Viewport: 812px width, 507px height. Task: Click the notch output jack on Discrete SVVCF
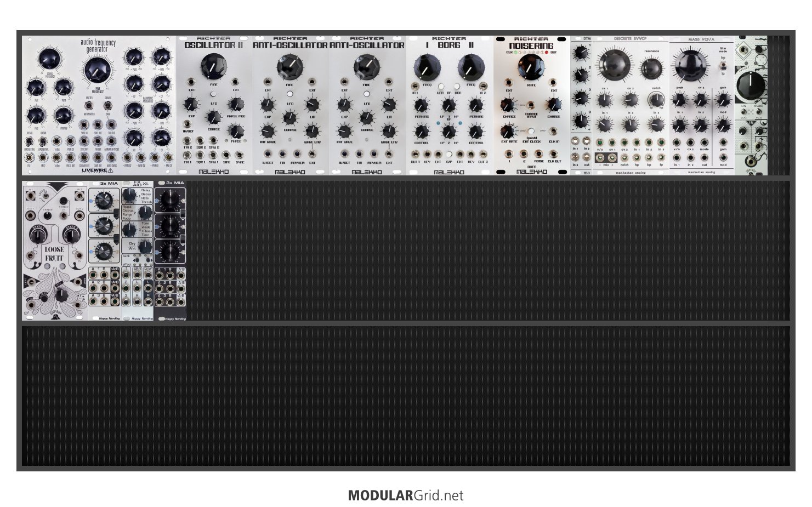[x=624, y=157]
